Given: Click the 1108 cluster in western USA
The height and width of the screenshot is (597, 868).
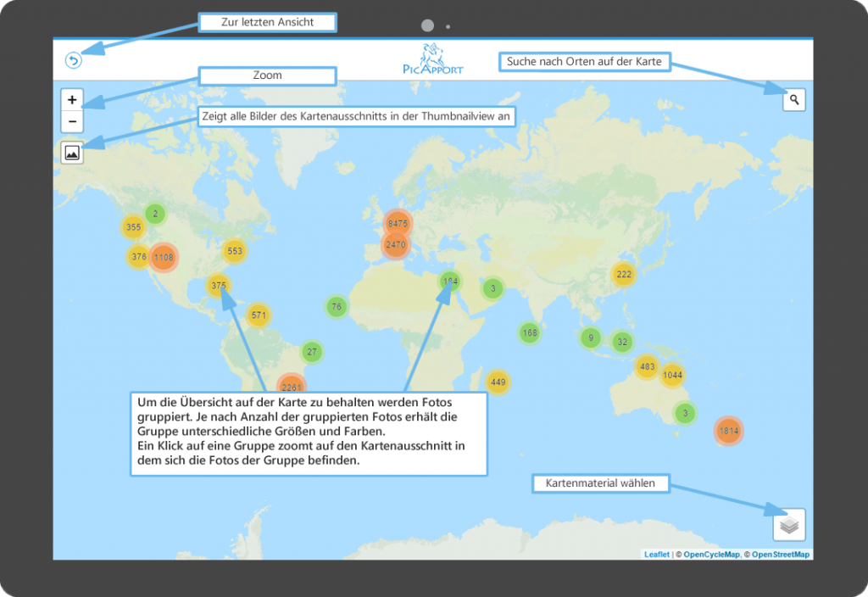Looking at the screenshot, I should (x=164, y=257).
